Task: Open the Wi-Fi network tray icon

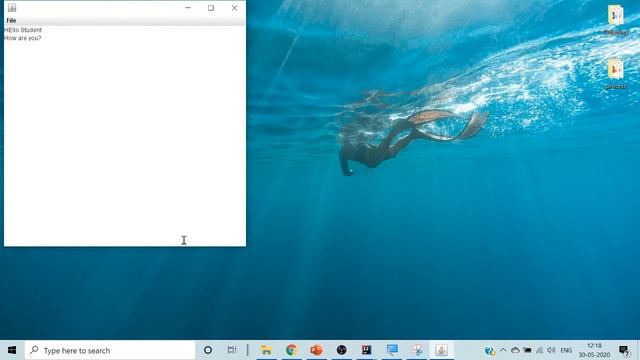Action: point(540,350)
